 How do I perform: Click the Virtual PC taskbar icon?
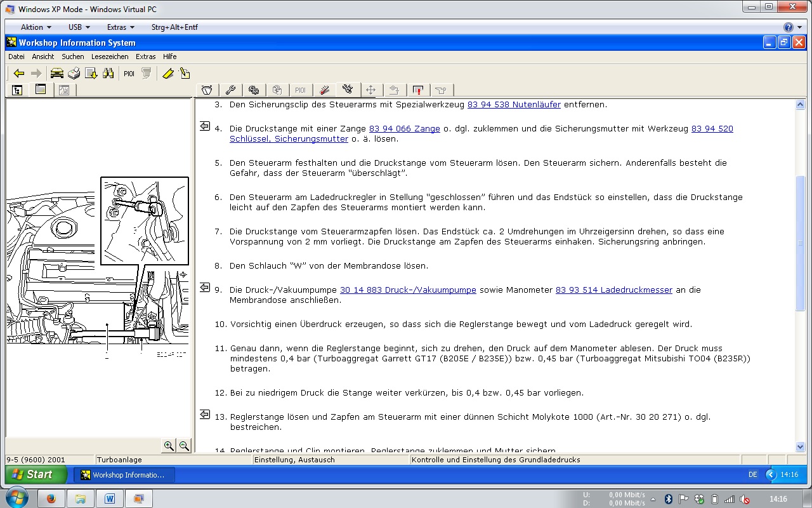(x=138, y=498)
